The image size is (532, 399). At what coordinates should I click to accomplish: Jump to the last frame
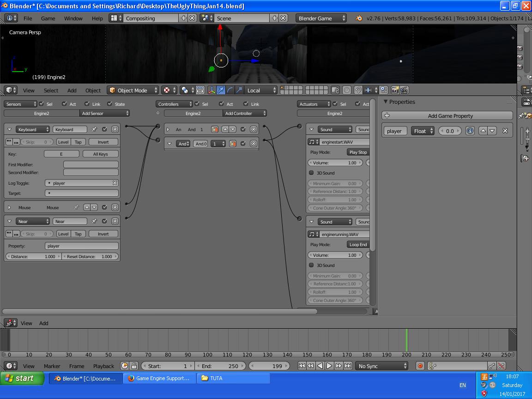(348, 366)
